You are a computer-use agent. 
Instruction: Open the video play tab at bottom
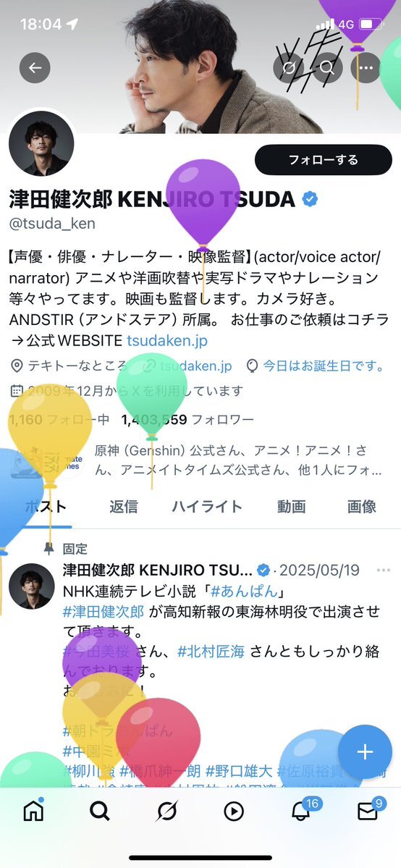(234, 812)
